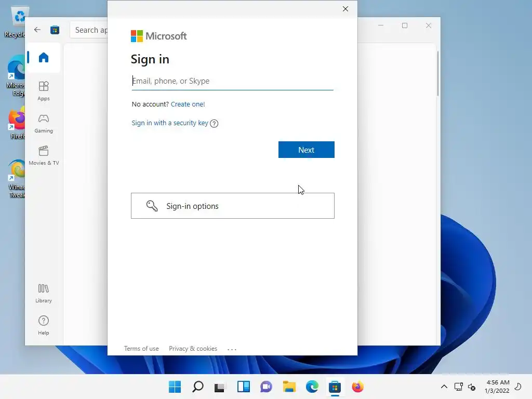Viewport: 532px width, 399px height.
Task: Open the Home tab in Microsoft Store sidebar
Action: pyautogui.click(x=44, y=57)
